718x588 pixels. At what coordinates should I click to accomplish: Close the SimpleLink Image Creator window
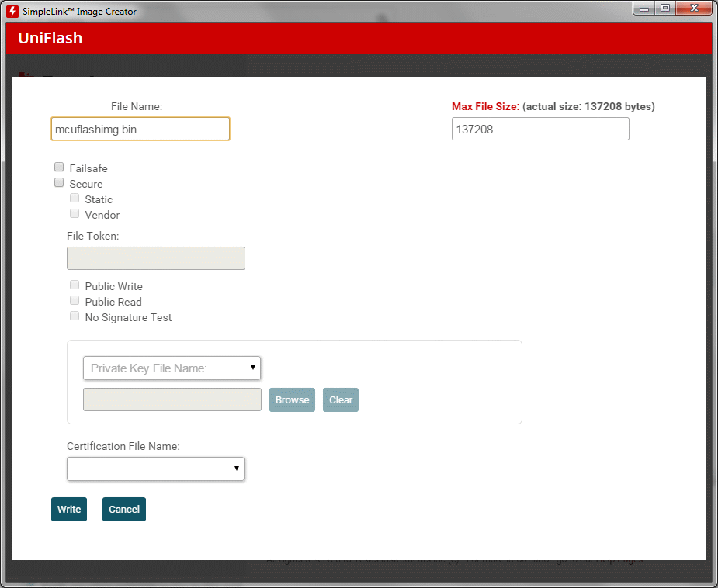click(694, 9)
